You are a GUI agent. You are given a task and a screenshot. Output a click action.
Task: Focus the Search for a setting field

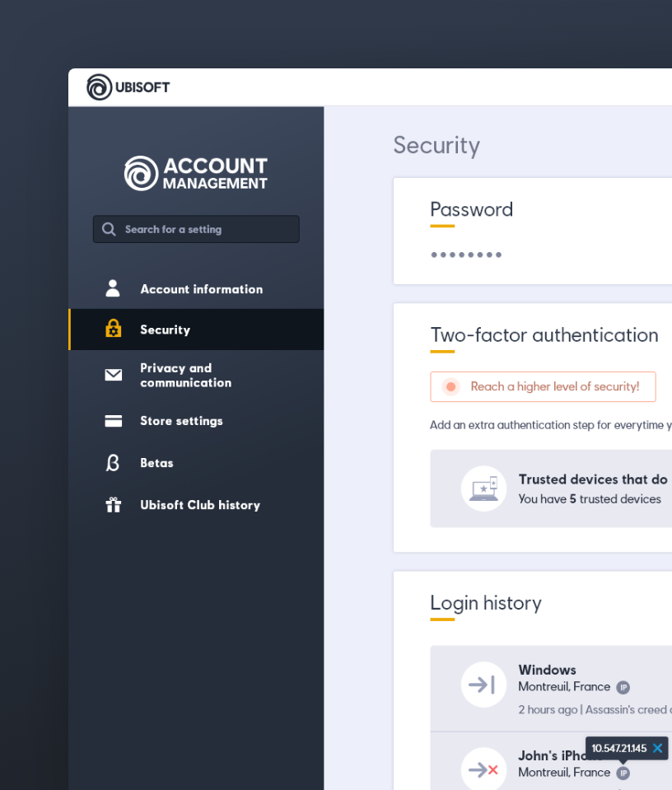[x=196, y=229]
